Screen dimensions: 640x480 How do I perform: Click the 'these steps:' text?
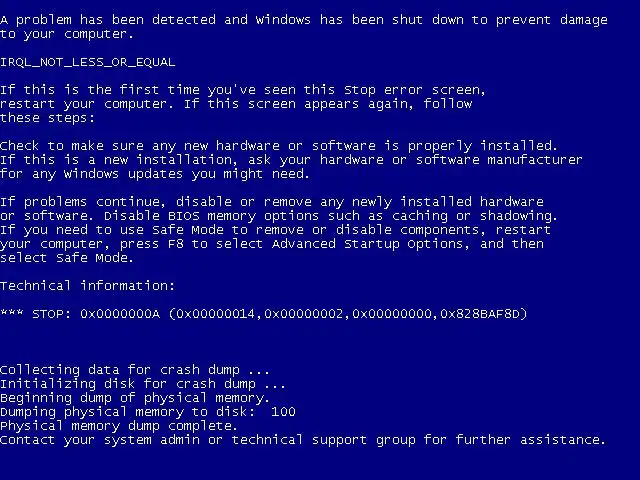tap(47, 118)
